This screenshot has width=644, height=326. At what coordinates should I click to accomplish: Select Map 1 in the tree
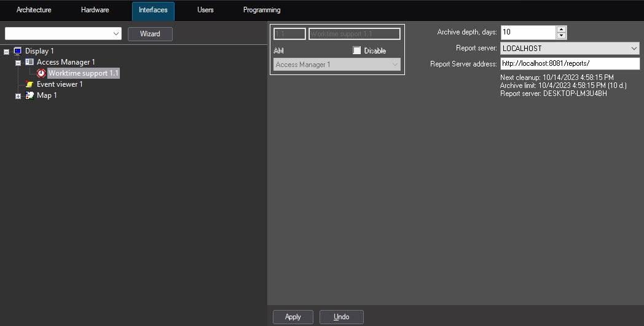click(x=47, y=95)
